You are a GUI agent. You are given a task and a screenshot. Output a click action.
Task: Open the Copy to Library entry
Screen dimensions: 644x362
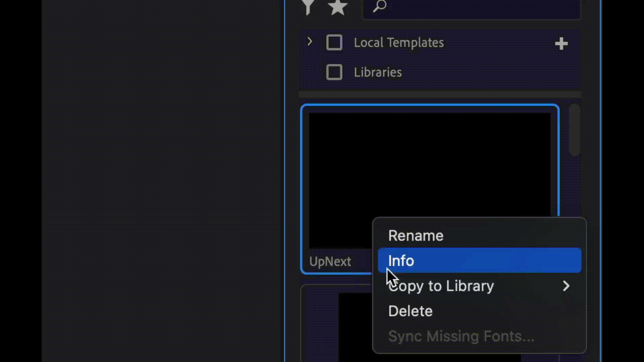tap(441, 286)
